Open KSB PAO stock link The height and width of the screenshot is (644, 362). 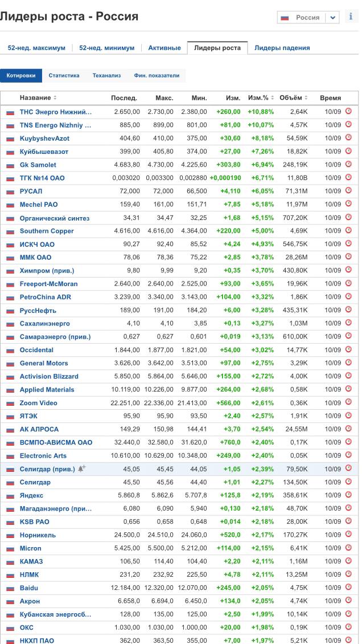point(35,521)
